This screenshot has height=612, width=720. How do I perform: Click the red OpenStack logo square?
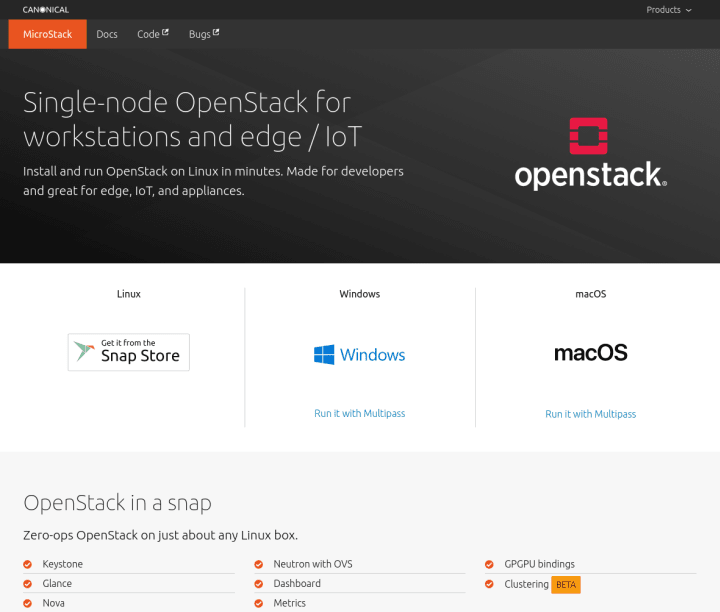tap(588, 136)
